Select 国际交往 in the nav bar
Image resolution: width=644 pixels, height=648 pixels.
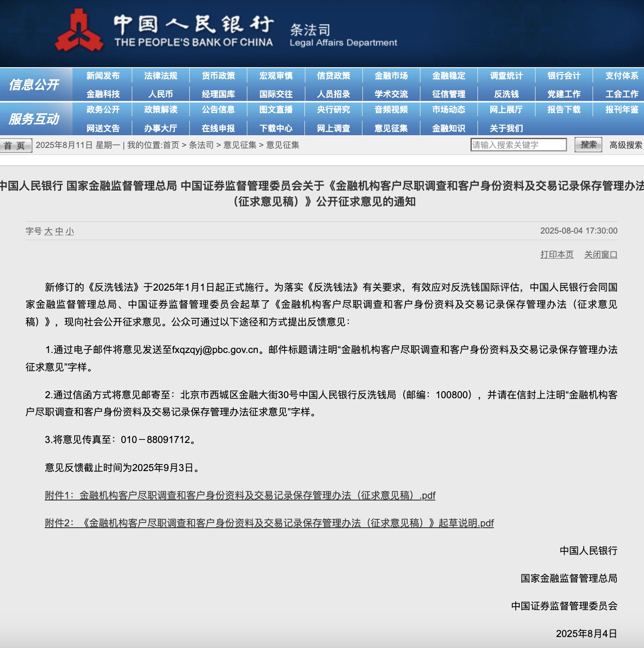(276, 94)
